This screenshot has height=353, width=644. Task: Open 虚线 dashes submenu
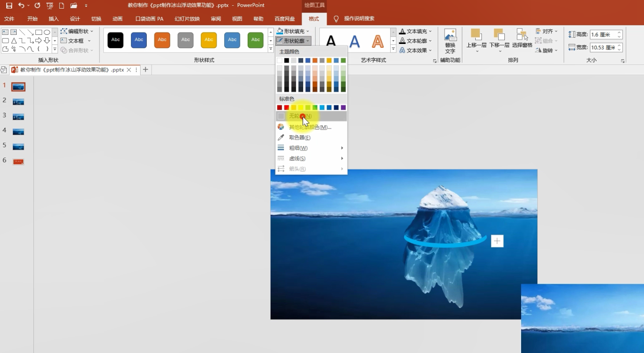tap(311, 159)
